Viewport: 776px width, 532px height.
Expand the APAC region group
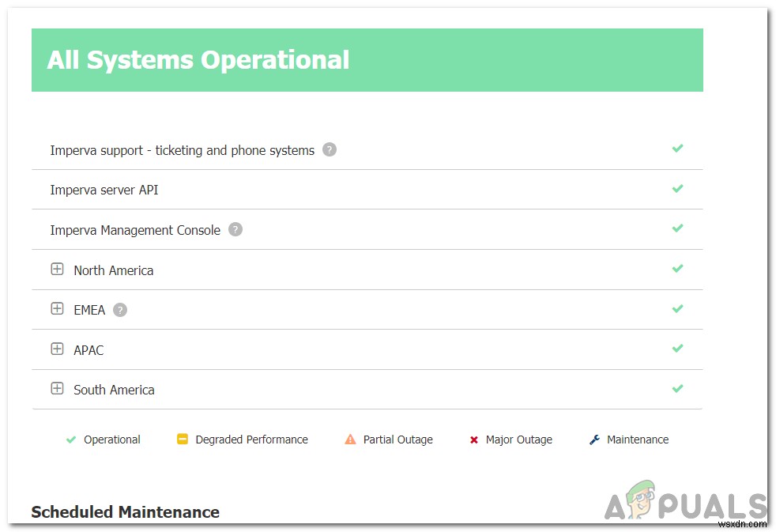(x=57, y=349)
